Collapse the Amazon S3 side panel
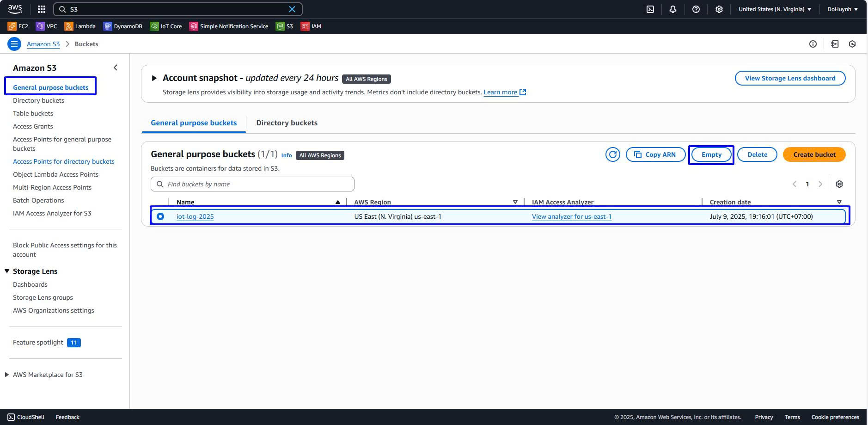 (116, 68)
